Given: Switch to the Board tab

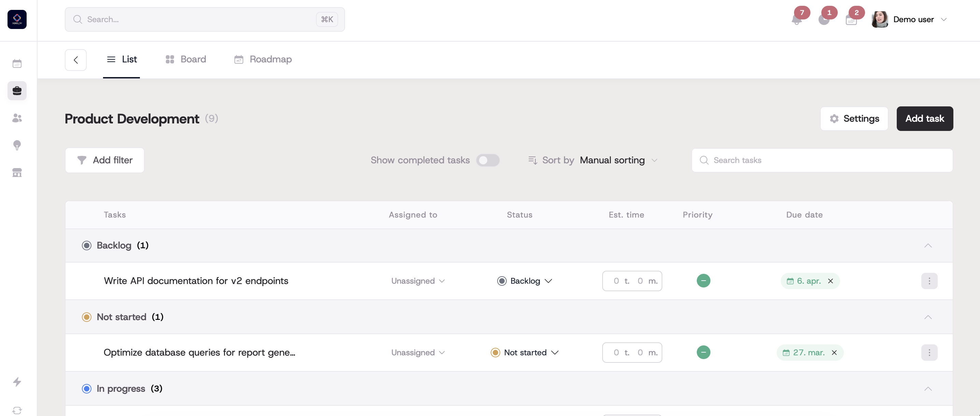Looking at the screenshot, I should [185, 59].
